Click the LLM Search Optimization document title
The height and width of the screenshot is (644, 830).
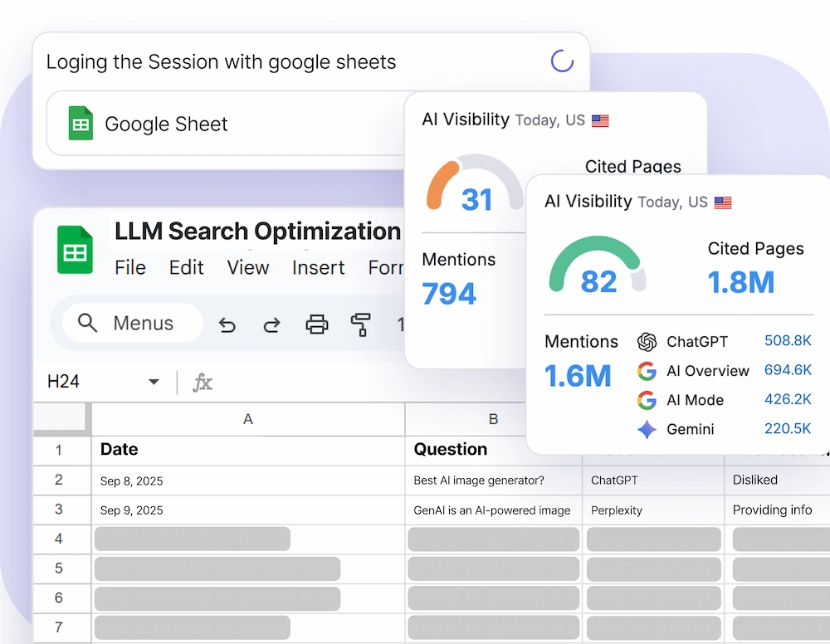258,232
